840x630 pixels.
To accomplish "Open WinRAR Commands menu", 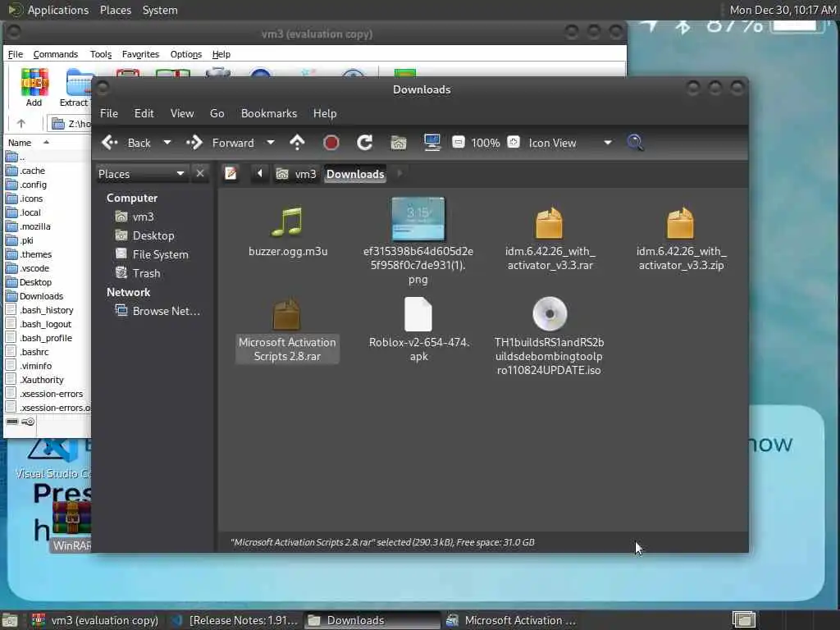I will point(55,54).
